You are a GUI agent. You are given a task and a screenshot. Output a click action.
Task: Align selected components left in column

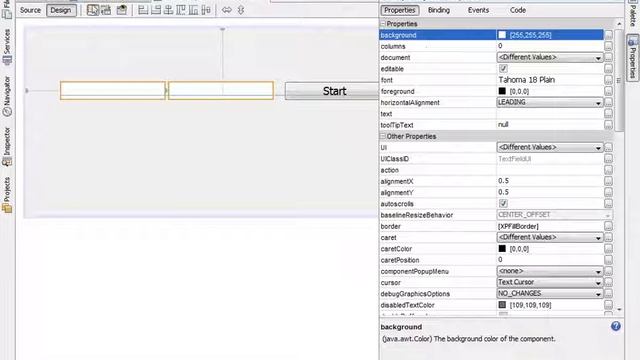coord(143,10)
